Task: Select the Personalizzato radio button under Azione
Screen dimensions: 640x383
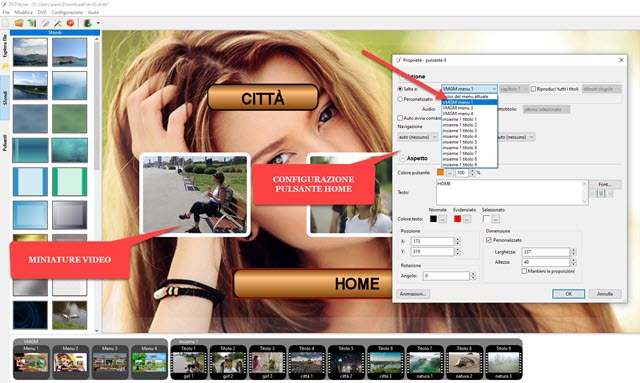Action: [x=400, y=99]
